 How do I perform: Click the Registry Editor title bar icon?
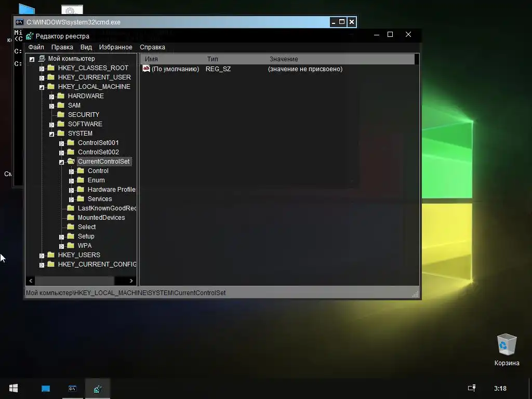pyautogui.click(x=30, y=36)
